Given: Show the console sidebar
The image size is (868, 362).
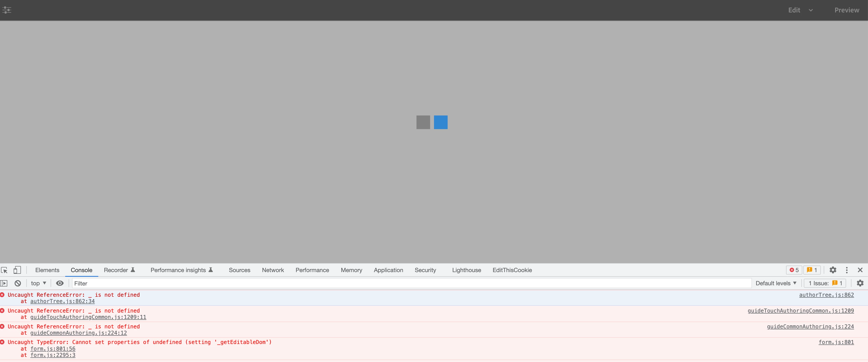Looking at the screenshot, I should click(x=4, y=283).
